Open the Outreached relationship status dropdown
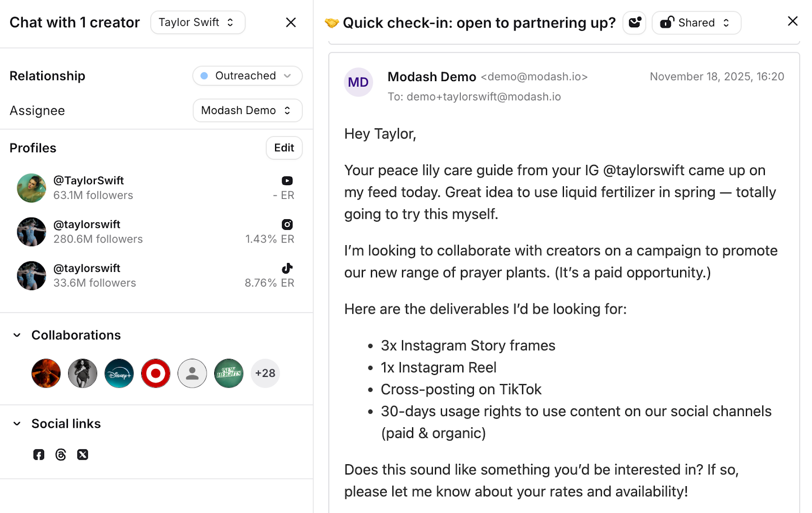 (247, 76)
